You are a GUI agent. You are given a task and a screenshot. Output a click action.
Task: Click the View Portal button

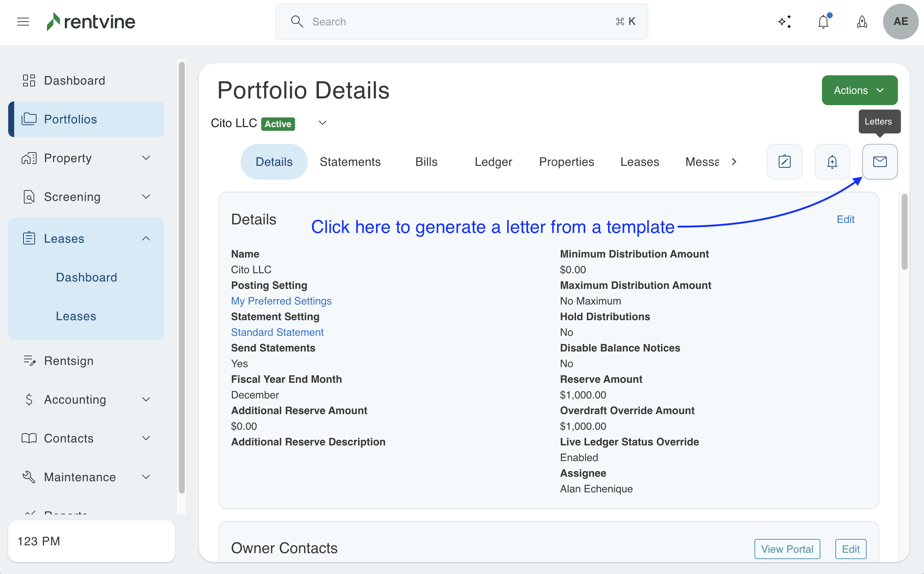[787, 549]
